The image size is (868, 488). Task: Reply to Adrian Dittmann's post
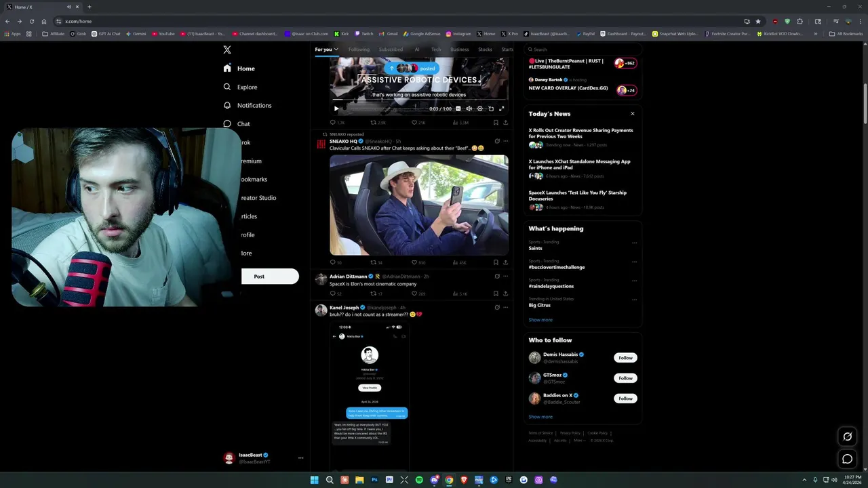[336, 293]
